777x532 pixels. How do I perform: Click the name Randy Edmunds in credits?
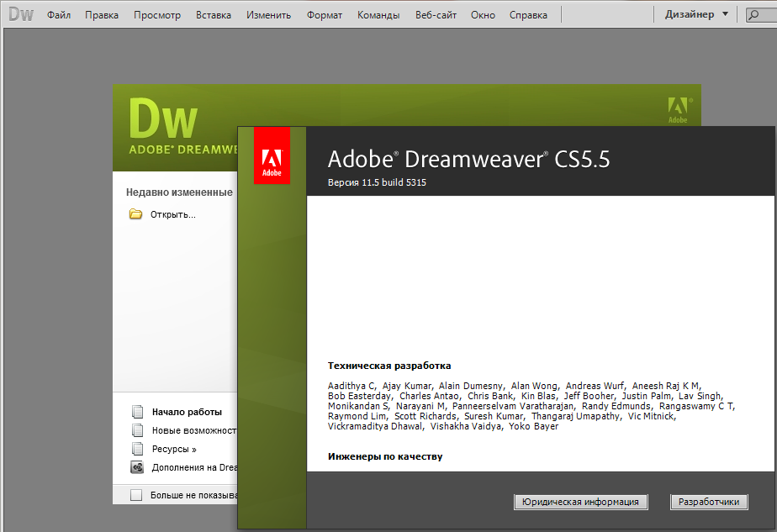point(616,406)
